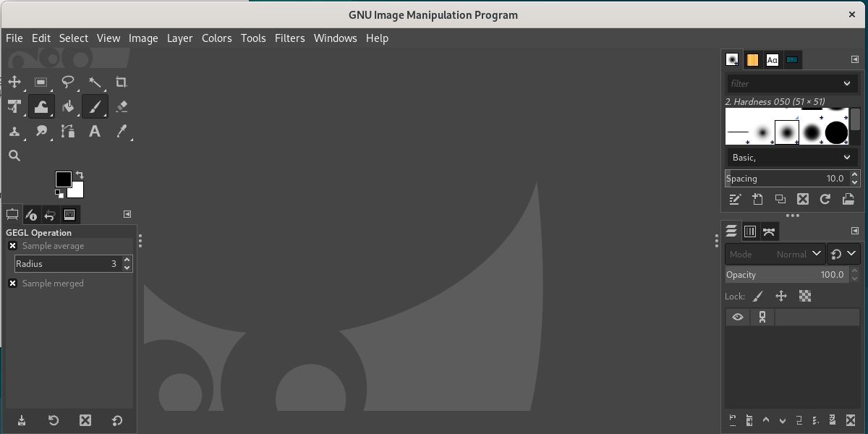Select the Zoom tool magnifier
The width and height of the screenshot is (868, 434).
(x=14, y=155)
